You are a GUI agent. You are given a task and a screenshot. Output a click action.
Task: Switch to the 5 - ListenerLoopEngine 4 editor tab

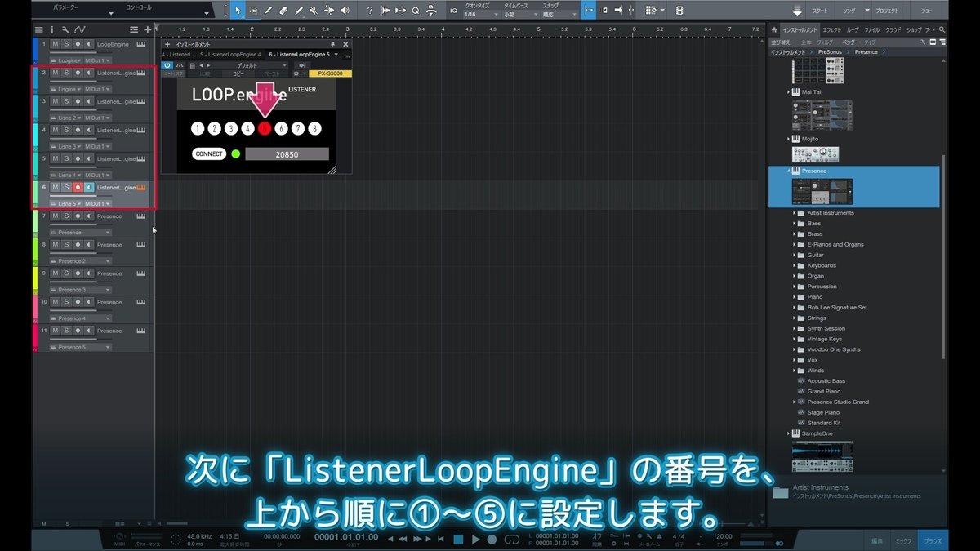tap(231, 55)
